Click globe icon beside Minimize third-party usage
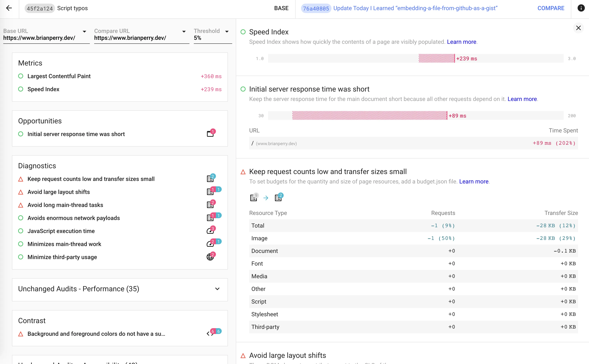Viewport: 589px width, 364px height. coord(210,257)
